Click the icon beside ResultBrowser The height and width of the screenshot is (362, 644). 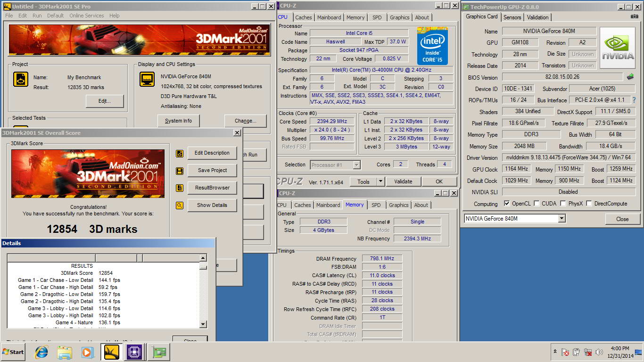point(180,188)
